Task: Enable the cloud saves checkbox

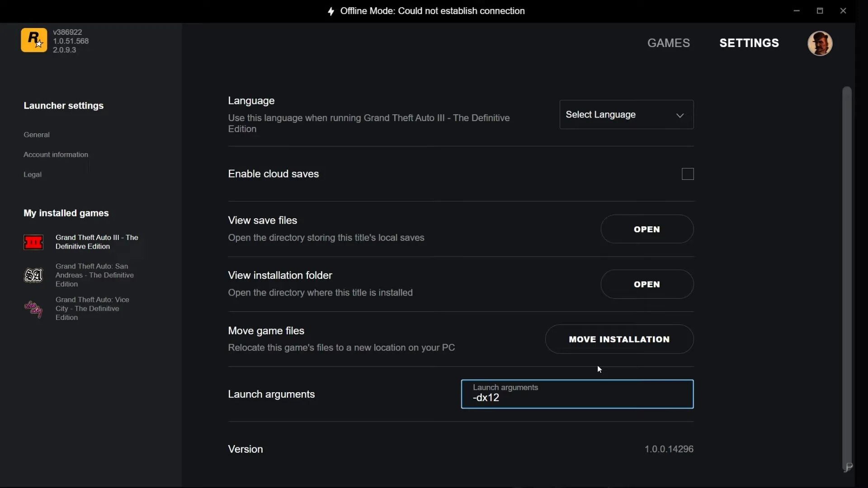Action: (687, 174)
